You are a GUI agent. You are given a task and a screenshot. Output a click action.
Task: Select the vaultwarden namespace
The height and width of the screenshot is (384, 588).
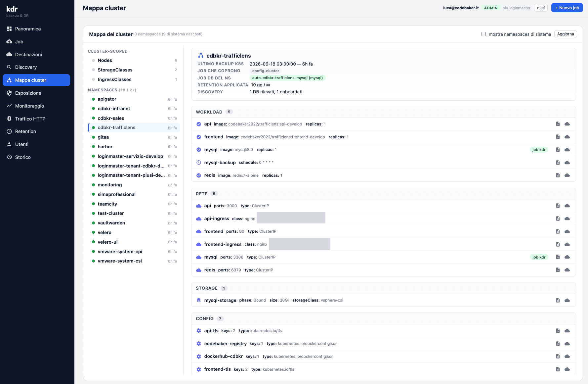click(x=134, y=223)
